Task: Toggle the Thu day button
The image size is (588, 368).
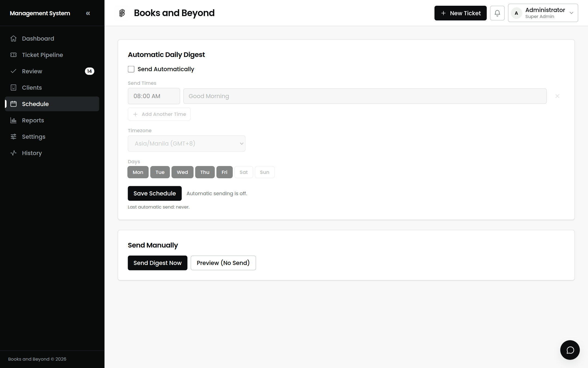Action: coord(205,172)
